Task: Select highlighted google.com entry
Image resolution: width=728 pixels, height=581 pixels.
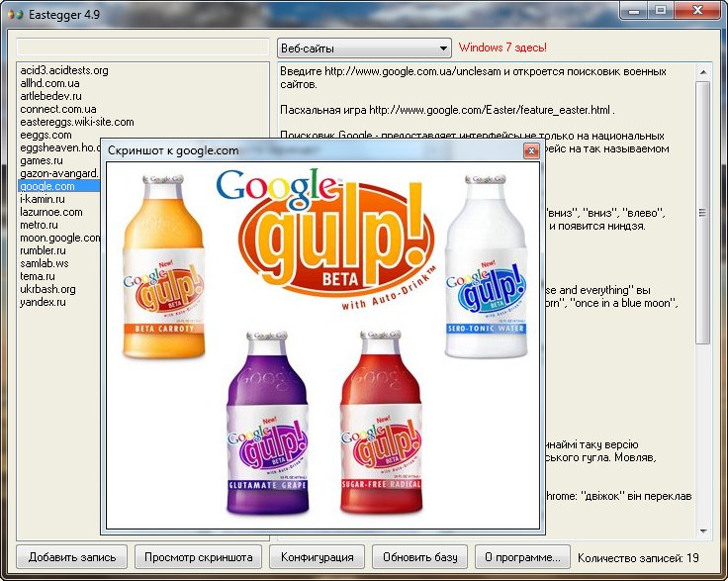Action: click(59, 186)
